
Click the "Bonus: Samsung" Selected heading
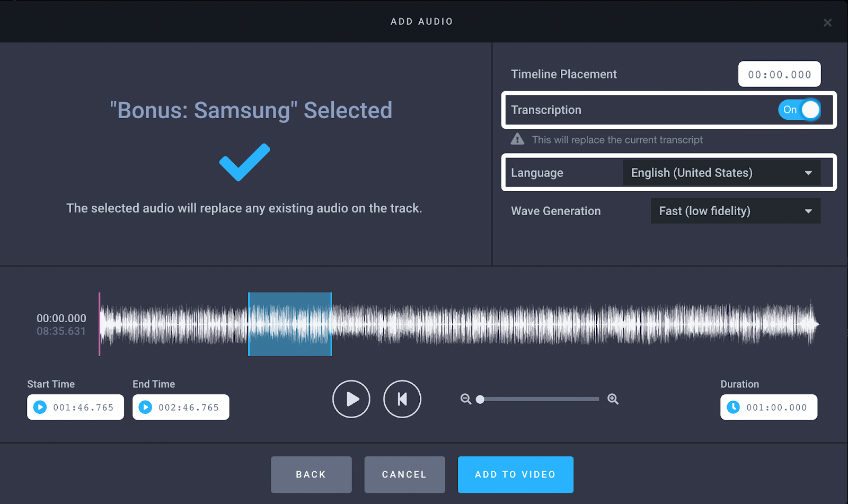tap(251, 110)
